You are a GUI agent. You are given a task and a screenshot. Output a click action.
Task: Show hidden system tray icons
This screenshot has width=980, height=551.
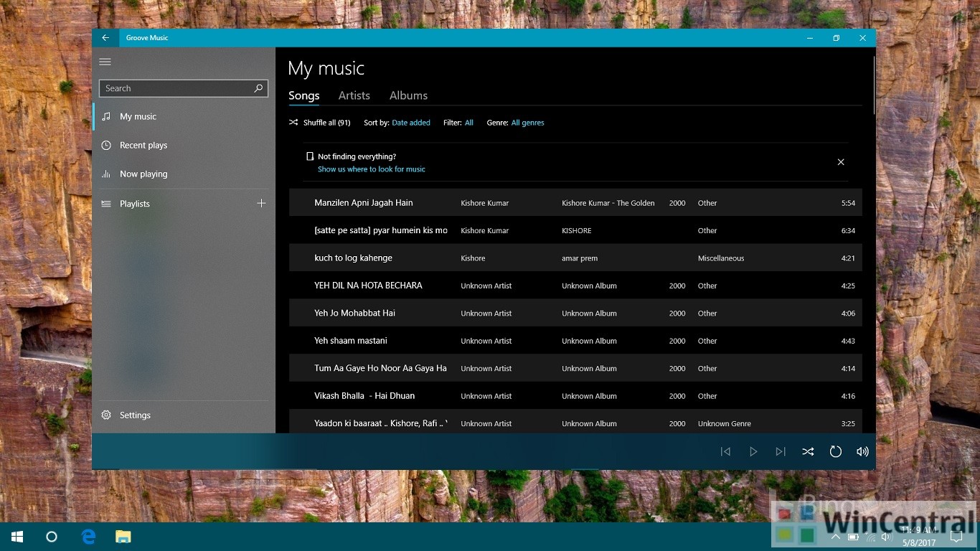click(x=836, y=537)
